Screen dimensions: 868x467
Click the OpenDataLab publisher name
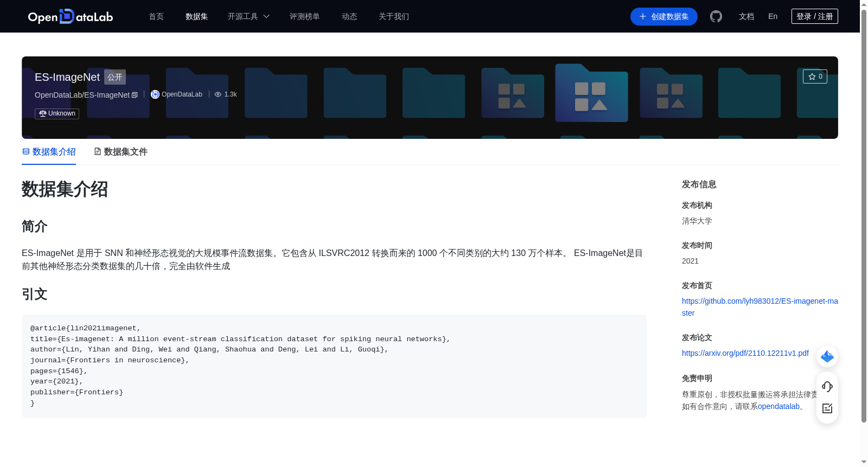pyautogui.click(x=182, y=94)
